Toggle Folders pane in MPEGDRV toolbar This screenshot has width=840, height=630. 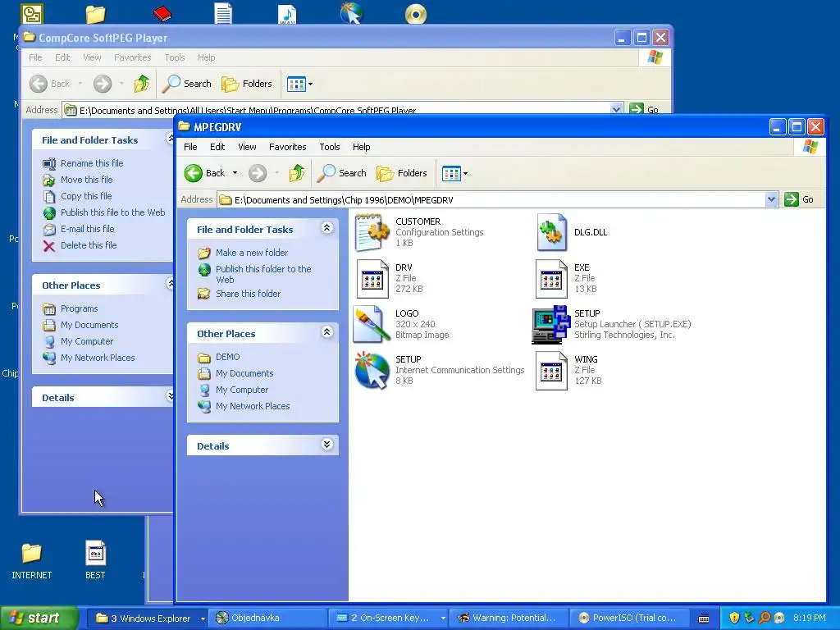[402, 173]
